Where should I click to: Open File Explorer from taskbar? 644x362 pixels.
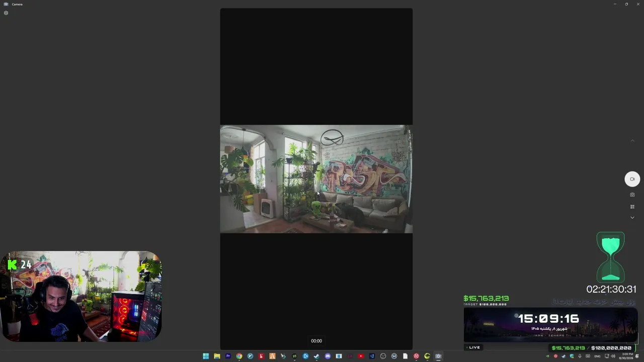click(217, 356)
